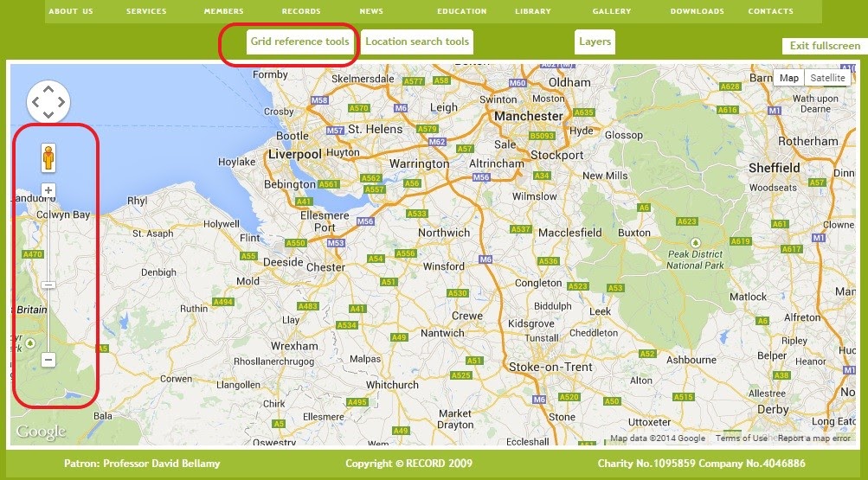Click the Warrington label on map
Image resolution: width=868 pixels, height=480 pixels.
coord(420,164)
